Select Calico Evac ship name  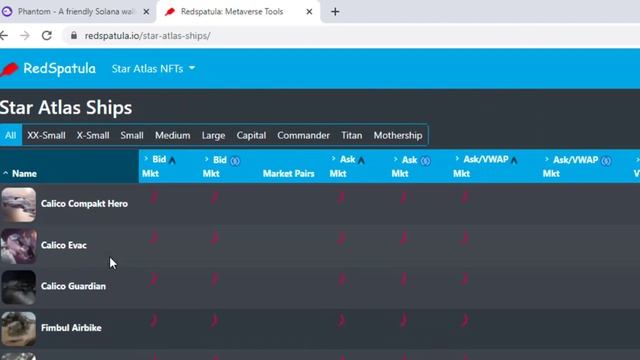tap(64, 245)
